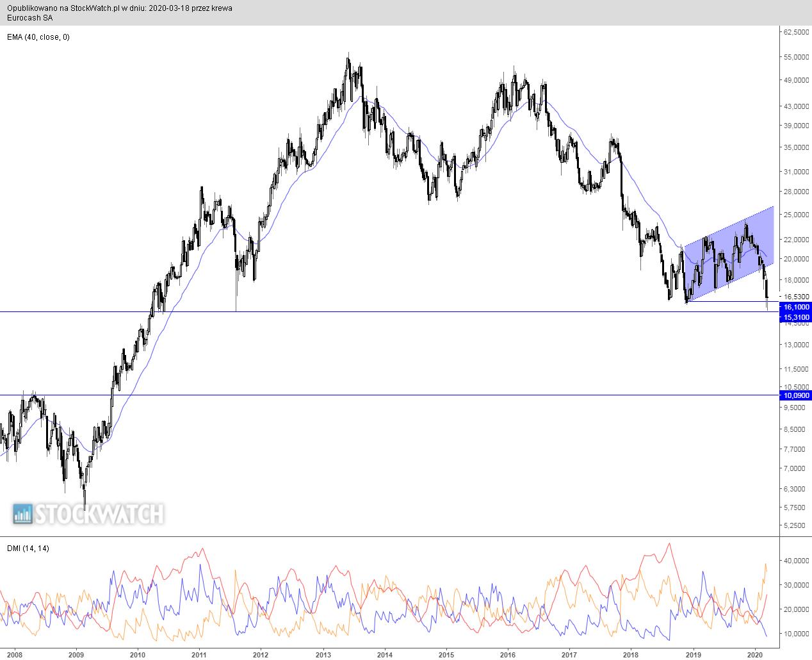Select the 16,1000 price label
This screenshot has width=812, height=660.
[x=796, y=308]
